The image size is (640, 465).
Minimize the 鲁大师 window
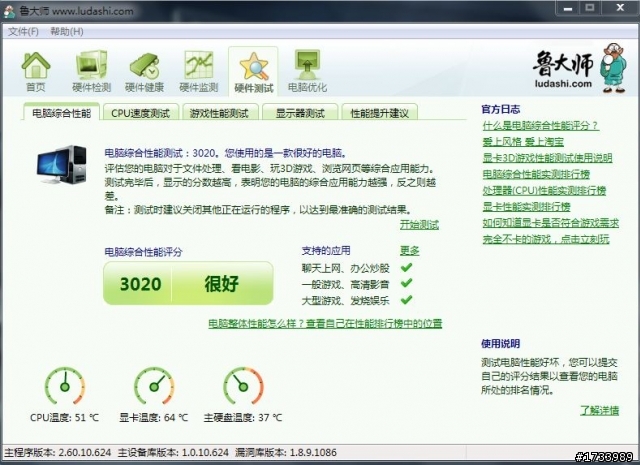point(568,8)
